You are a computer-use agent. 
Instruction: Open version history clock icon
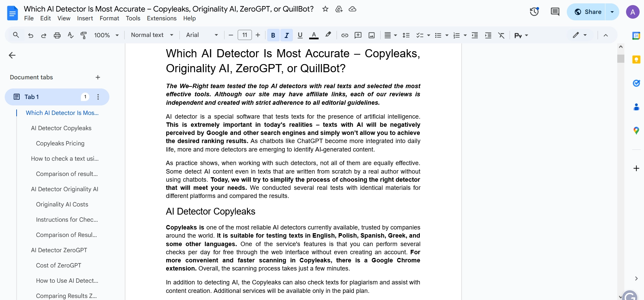[534, 12]
